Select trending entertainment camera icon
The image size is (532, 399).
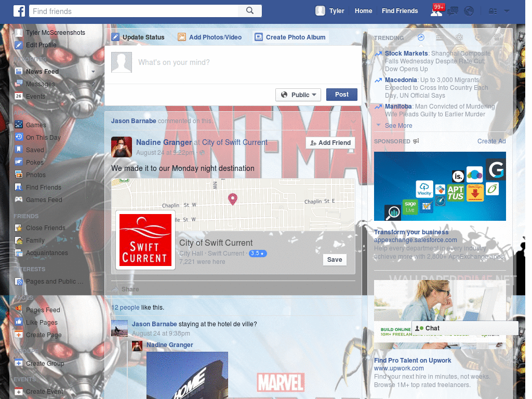click(497, 37)
